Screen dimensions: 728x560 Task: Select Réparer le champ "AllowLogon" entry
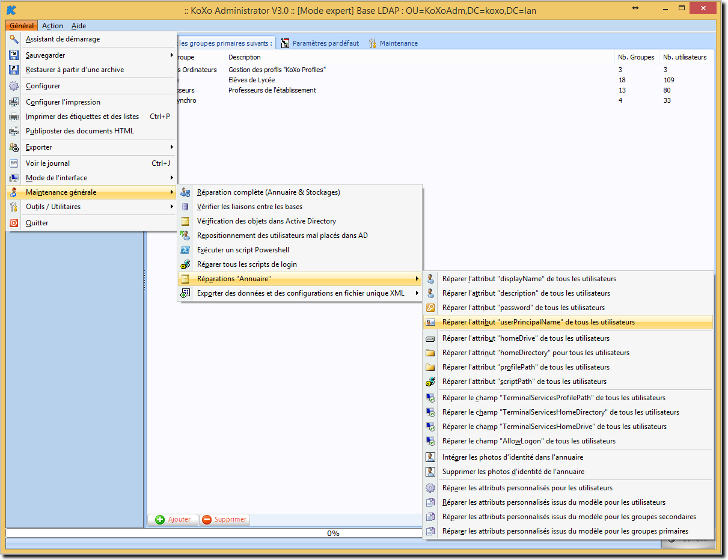(x=568, y=441)
